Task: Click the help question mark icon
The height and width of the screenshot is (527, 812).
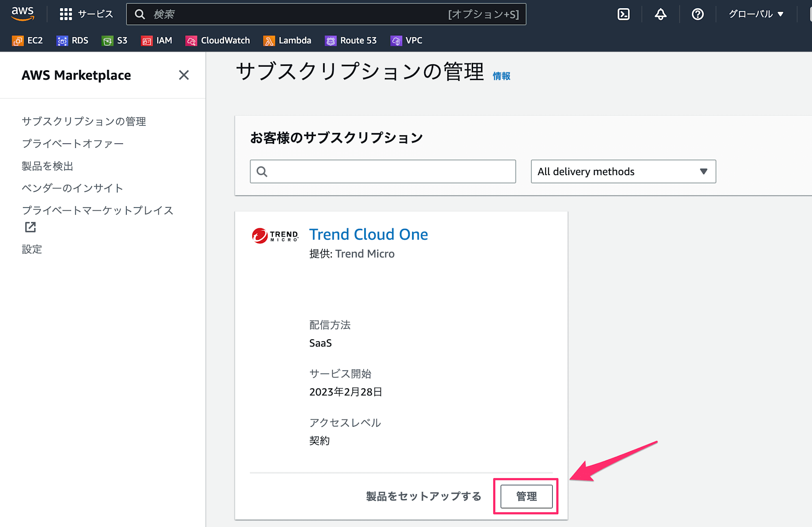Action: (697, 13)
